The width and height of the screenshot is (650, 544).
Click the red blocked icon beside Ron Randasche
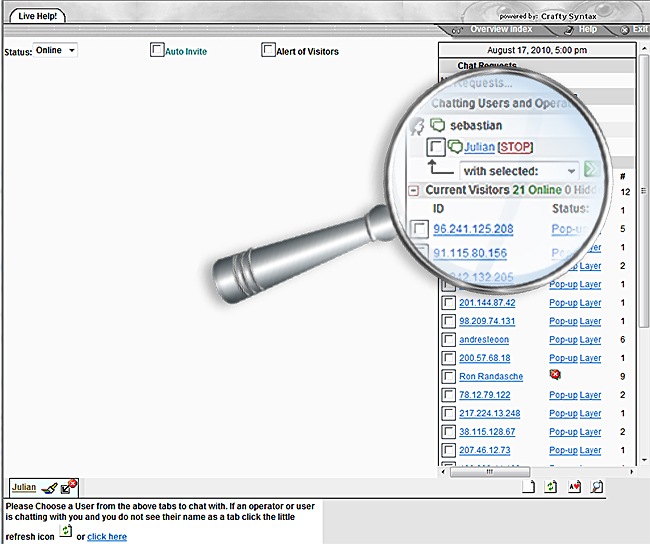555,376
